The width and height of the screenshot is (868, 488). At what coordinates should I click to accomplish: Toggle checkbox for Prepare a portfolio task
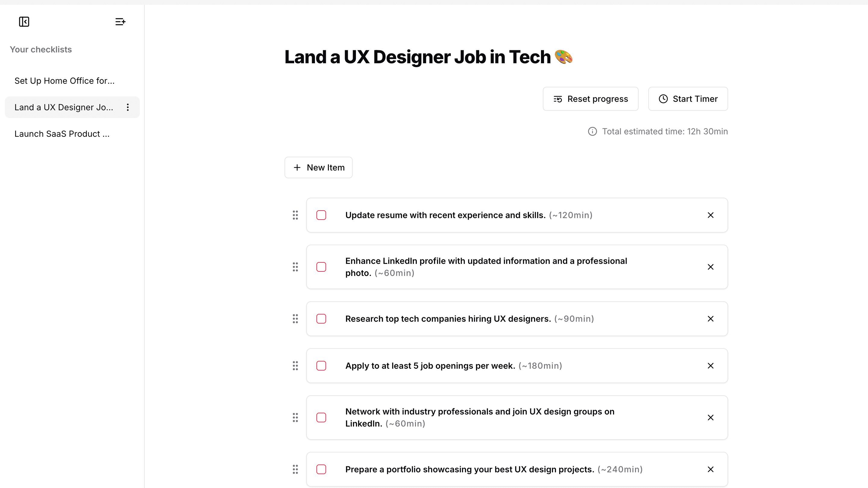[321, 470]
